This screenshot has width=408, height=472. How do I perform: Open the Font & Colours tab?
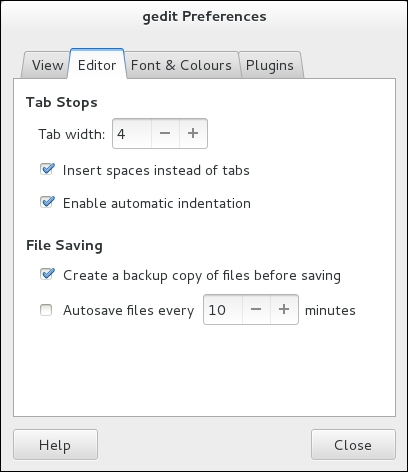(x=181, y=65)
